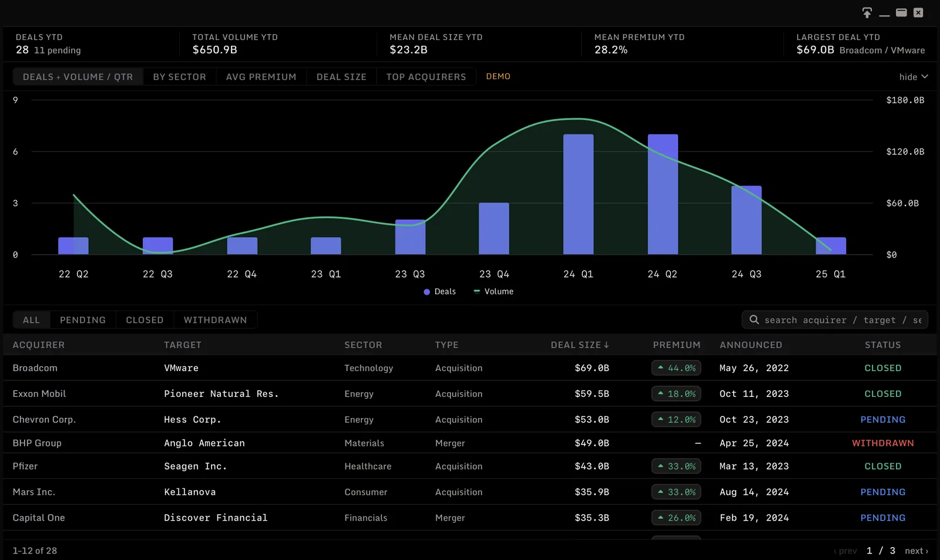Image resolution: width=940 pixels, height=560 pixels.
Task: Click the pin-to-top window icon
Action: pos(867,12)
